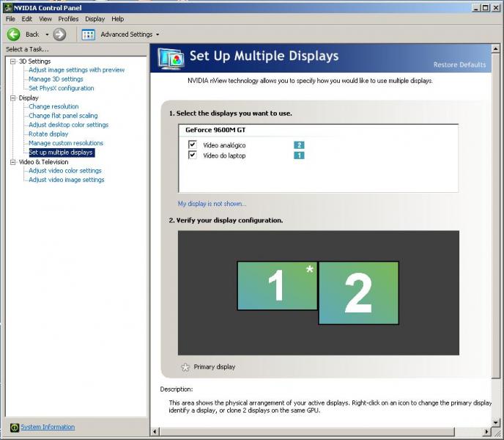504x440 pixels.
Task: Open the Advanced Settings dropdown
Action: click(157, 34)
